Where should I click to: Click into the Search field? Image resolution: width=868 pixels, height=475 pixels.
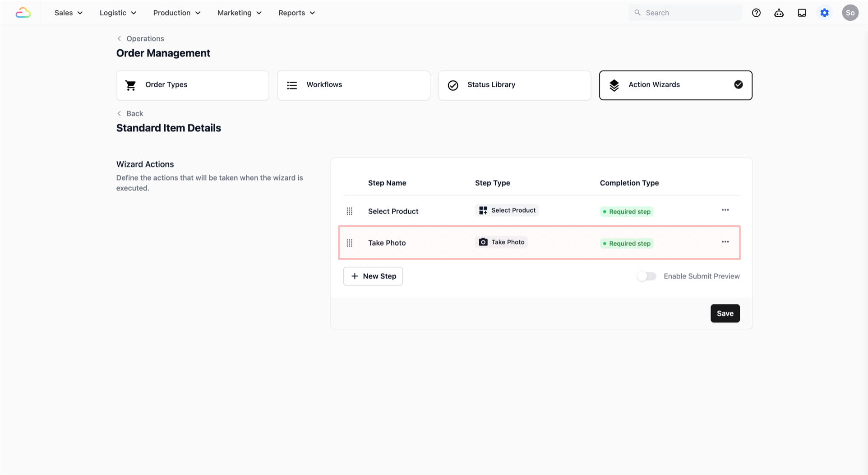[x=690, y=13]
